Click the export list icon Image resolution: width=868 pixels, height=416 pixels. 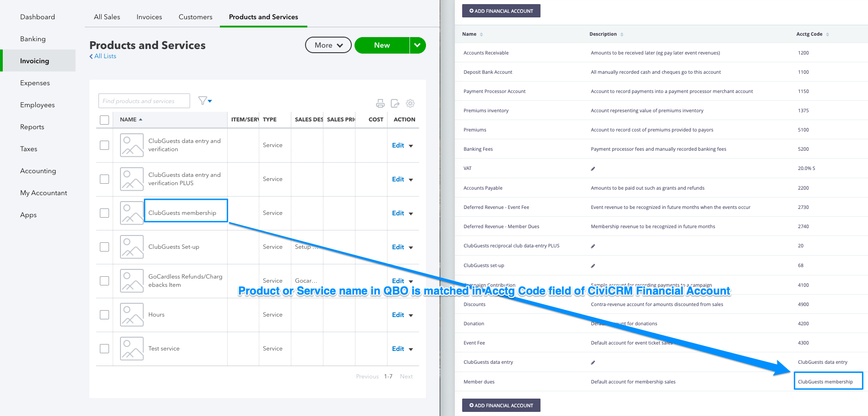(x=395, y=104)
